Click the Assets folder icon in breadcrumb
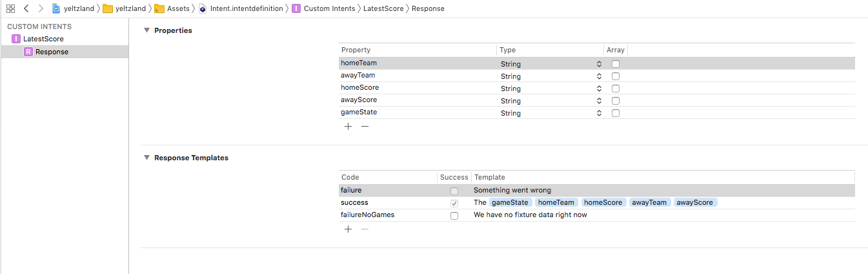This screenshot has width=868, height=274. [159, 8]
